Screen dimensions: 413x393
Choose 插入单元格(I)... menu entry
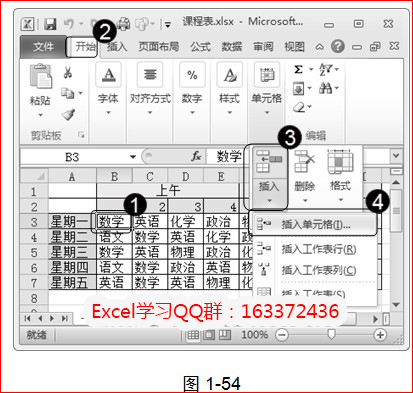[x=314, y=225]
